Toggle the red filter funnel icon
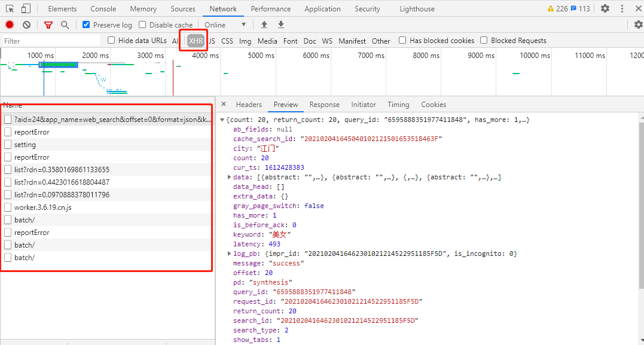Image resolution: width=644 pixels, height=345 pixels. 48,25
